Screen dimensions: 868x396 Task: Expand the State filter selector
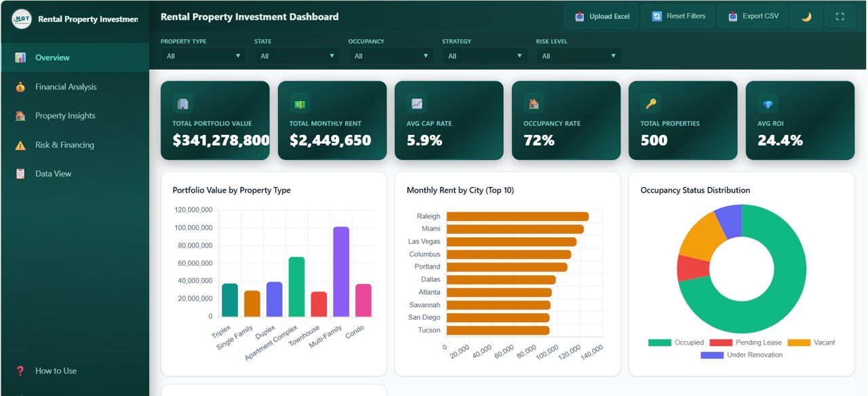click(x=296, y=56)
